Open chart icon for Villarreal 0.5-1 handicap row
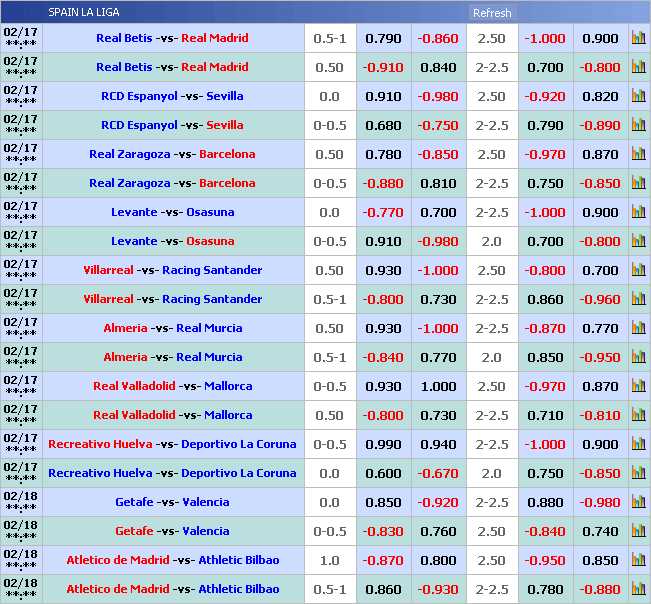This screenshot has height=604, width=651. pyautogui.click(x=638, y=299)
